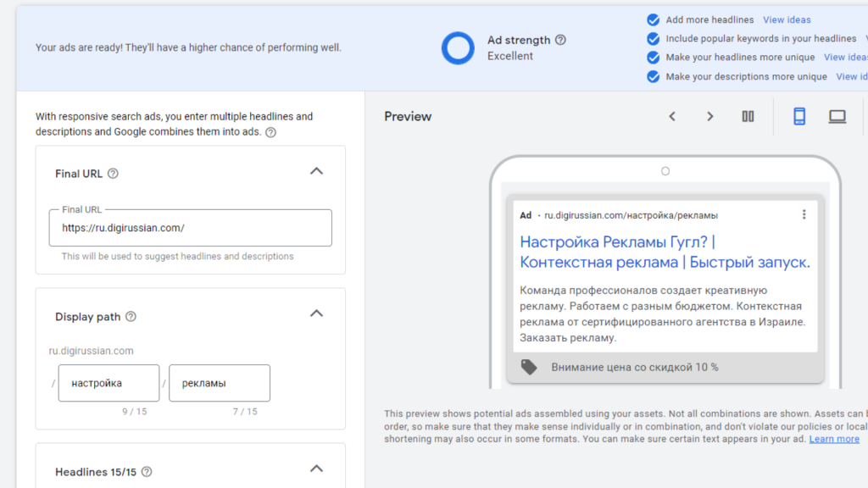
Task: Open Ad strength help icon
Action: pyautogui.click(x=560, y=40)
